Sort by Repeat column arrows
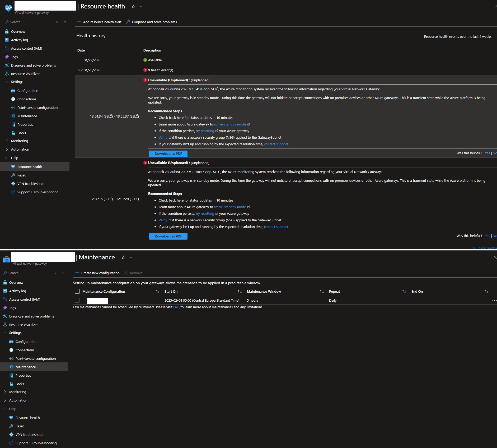Image resolution: width=497 pixels, height=448 pixels. (x=404, y=292)
